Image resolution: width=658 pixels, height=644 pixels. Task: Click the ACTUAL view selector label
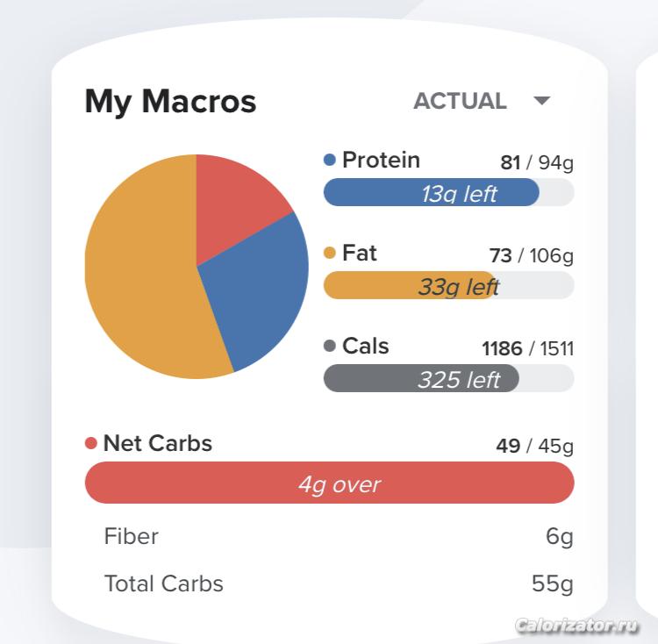tap(460, 101)
